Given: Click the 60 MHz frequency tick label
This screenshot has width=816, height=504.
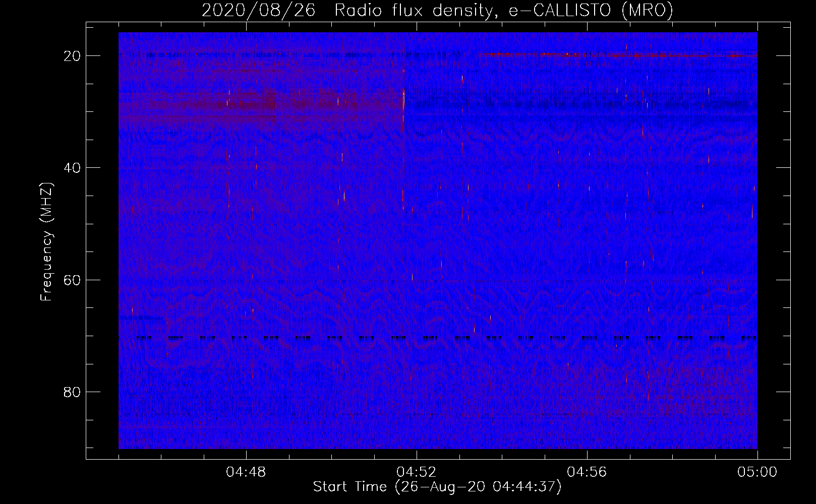Looking at the screenshot, I should [73, 280].
